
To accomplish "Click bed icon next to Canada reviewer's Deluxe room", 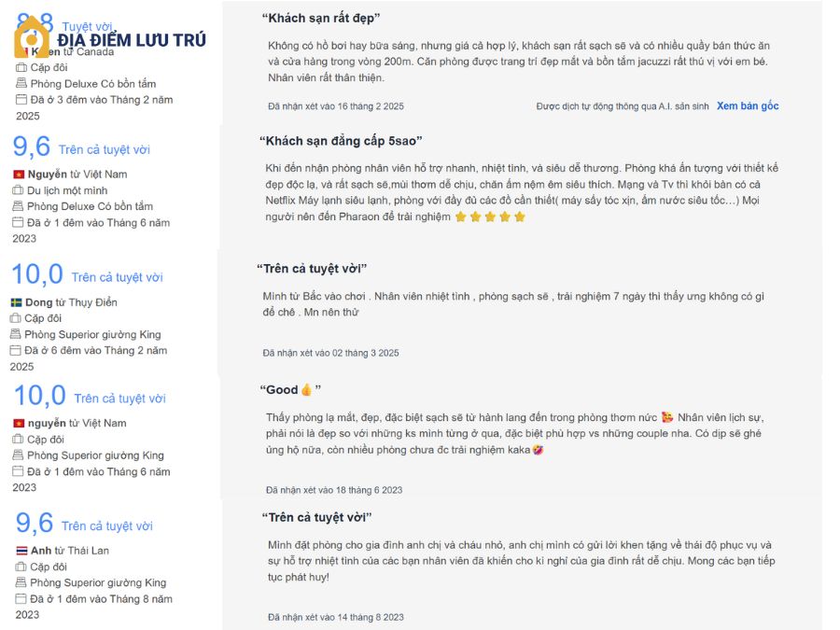I will pos(21,83).
